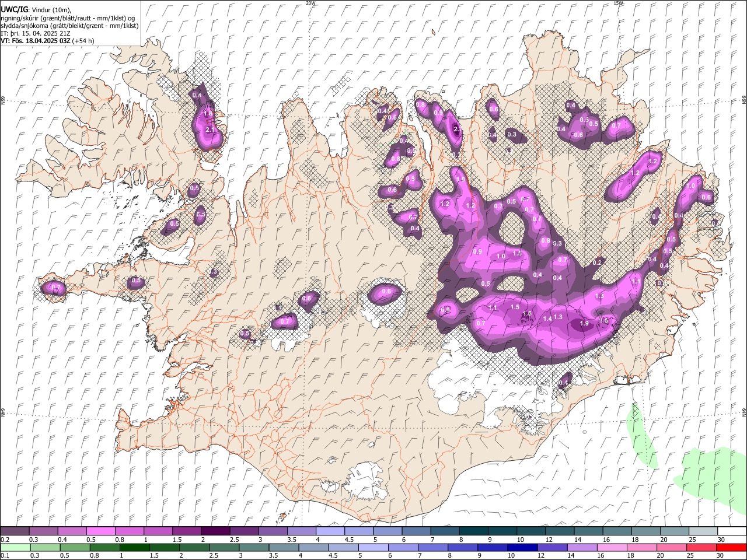Click the pale grey 25 swatch in the upper legend row

pos(703,531)
